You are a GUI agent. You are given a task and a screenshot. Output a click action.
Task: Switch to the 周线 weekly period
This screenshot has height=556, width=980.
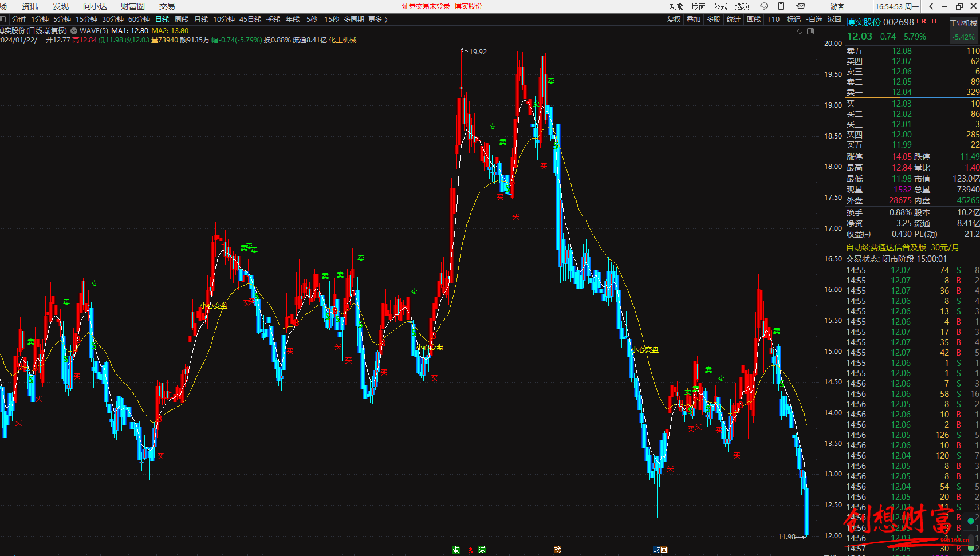[182, 19]
